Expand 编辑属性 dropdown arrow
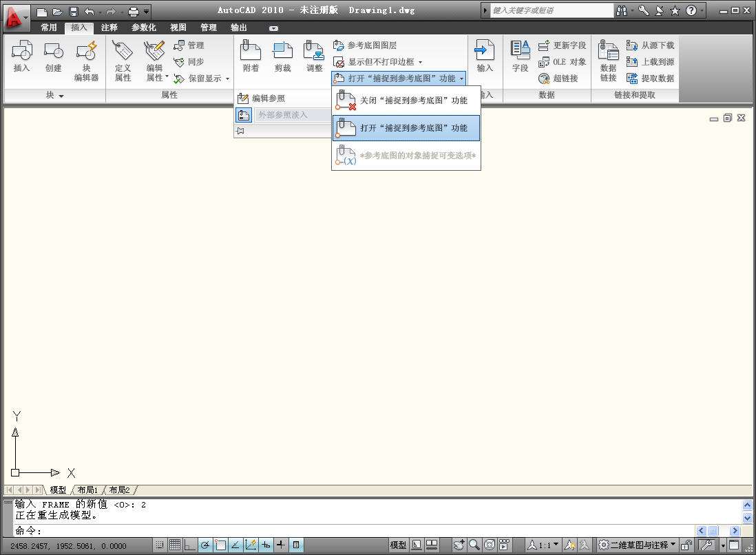756x555 pixels. coord(167,76)
